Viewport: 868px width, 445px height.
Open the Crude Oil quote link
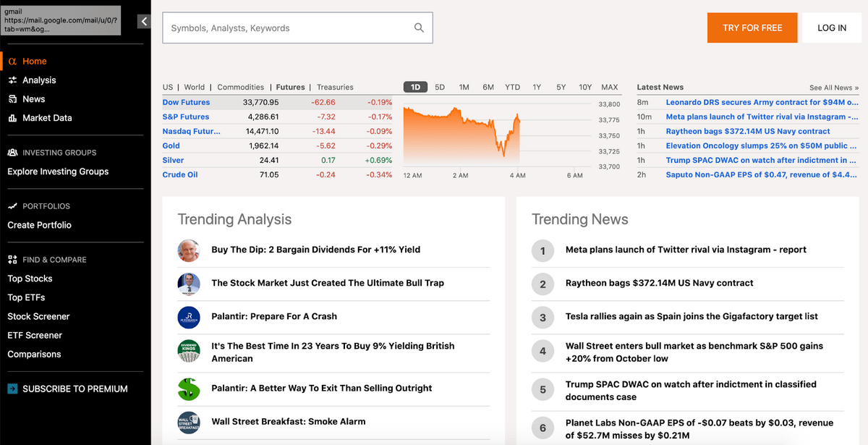point(180,175)
